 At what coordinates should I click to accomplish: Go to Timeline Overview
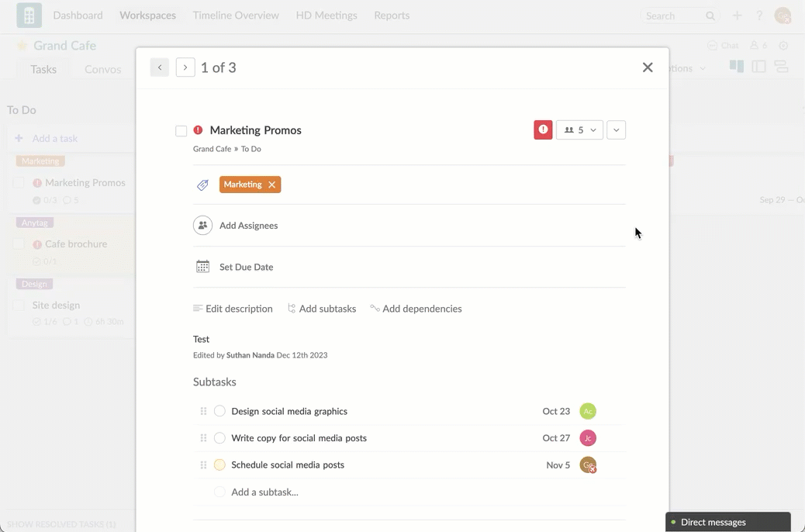pyautogui.click(x=236, y=16)
